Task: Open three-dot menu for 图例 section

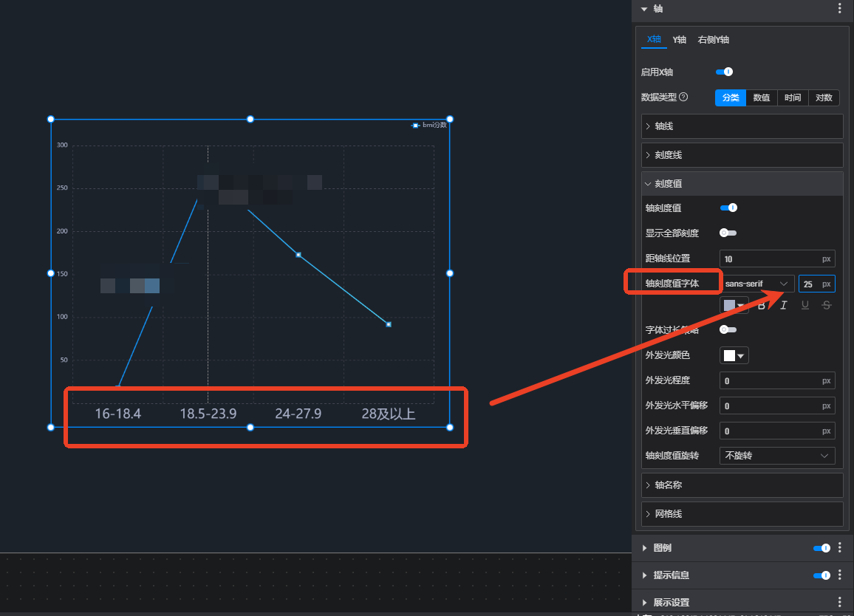Action: pos(839,548)
